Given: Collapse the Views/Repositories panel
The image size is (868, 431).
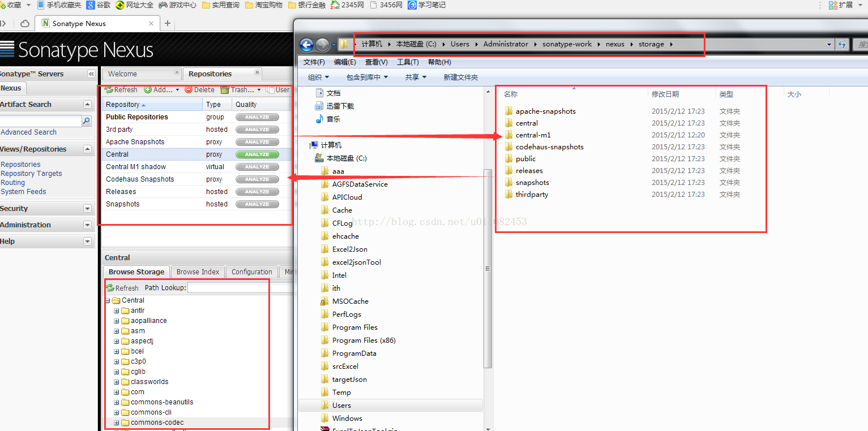Looking at the screenshot, I should point(87,149).
